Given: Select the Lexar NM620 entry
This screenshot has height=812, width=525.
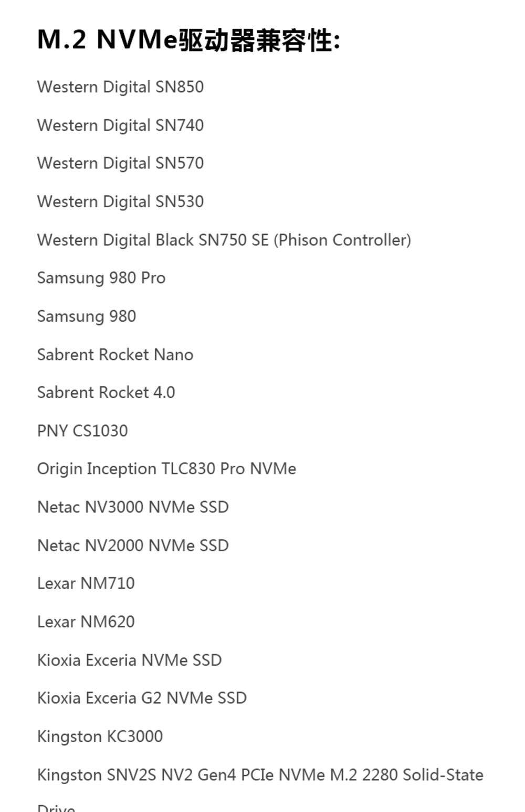Looking at the screenshot, I should click(x=86, y=622).
